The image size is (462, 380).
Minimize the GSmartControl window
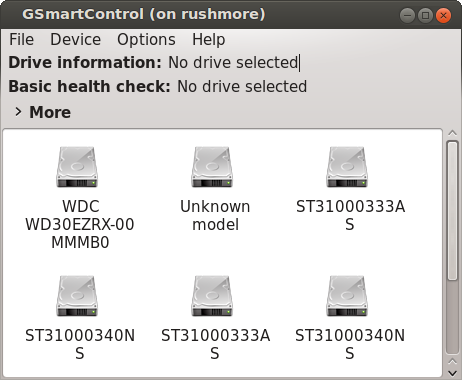407,15
